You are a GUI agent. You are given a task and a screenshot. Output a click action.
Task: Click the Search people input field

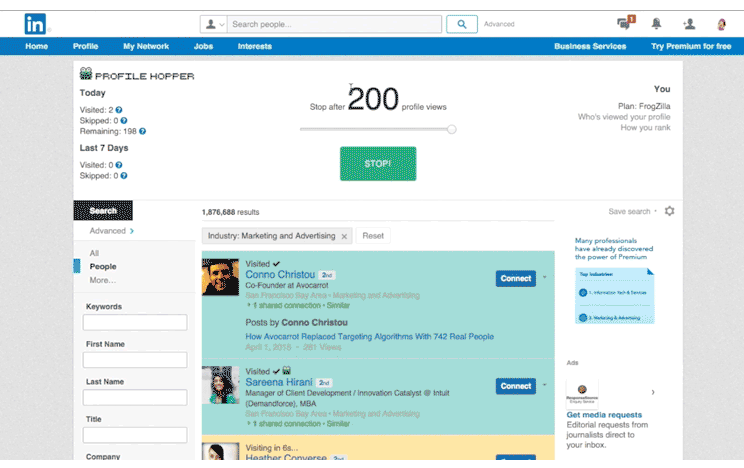[x=335, y=24]
